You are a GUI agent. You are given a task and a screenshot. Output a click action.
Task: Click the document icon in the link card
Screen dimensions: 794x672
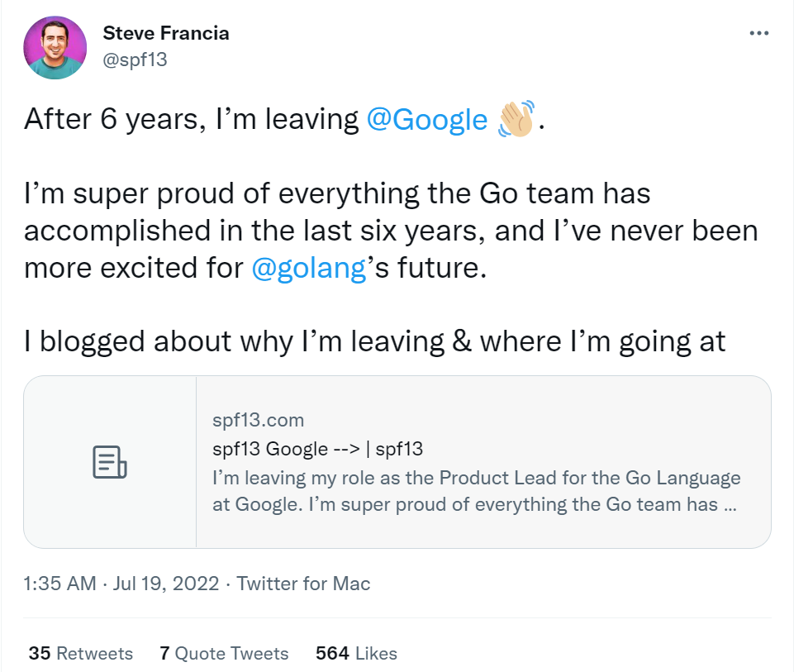pyautogui.click(x=109, y=462)
